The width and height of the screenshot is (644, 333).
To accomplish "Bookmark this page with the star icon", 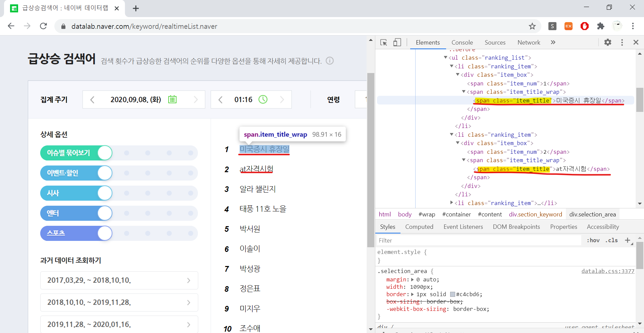I will (532, 26).
